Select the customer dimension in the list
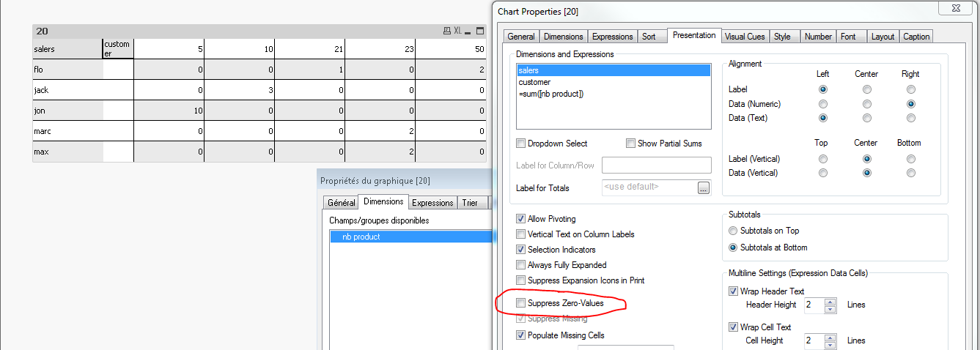 (534, 82)
